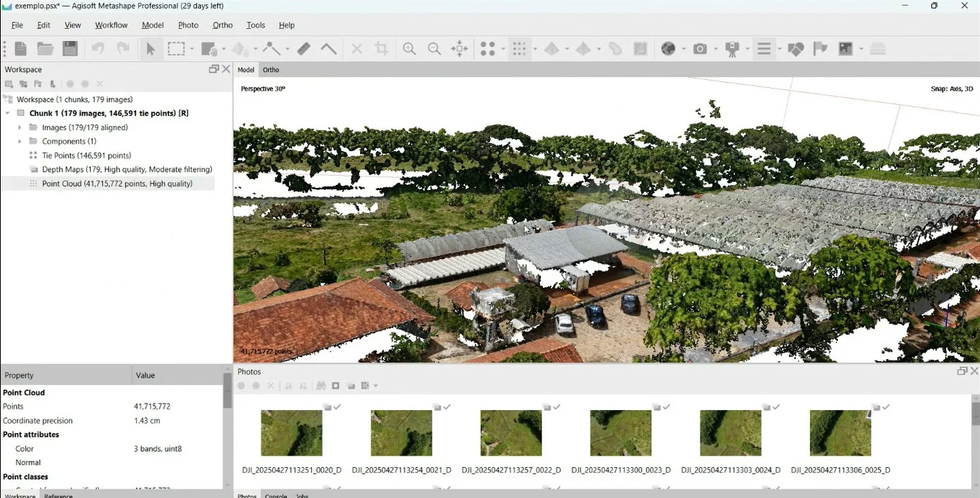Click the Undo arrow in the toolbar
Screen dimensions: 980x498
coord(98,48)
